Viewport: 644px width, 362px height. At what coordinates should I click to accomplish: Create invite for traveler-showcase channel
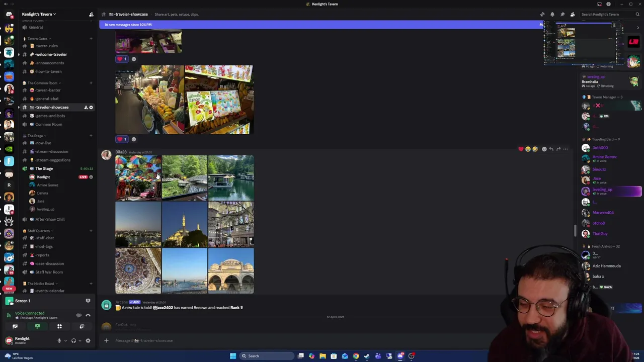[86, 107]
